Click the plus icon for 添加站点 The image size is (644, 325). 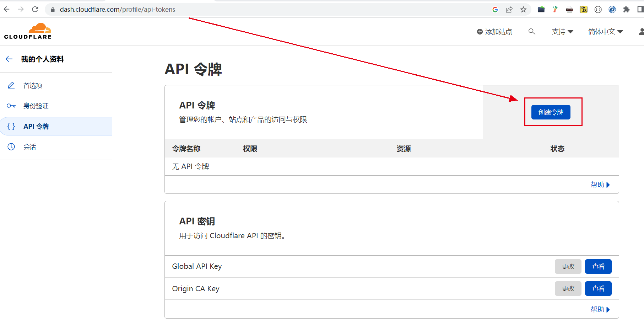(x=480, y=32)
